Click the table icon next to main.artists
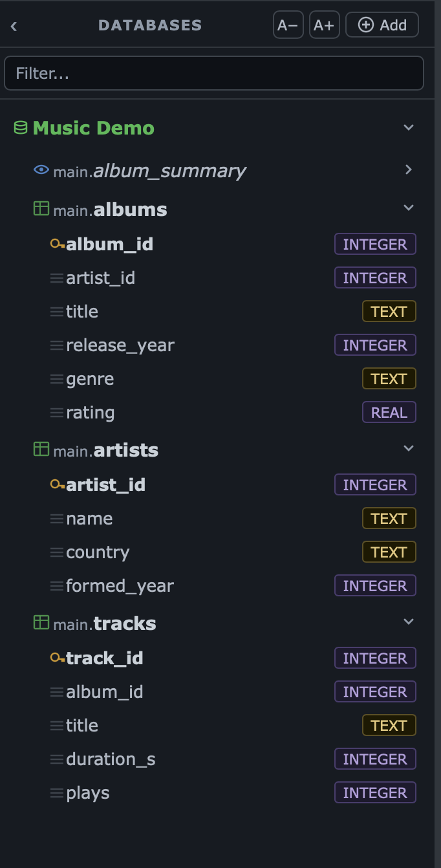This screenshot has width=441, height=868. 41,449
